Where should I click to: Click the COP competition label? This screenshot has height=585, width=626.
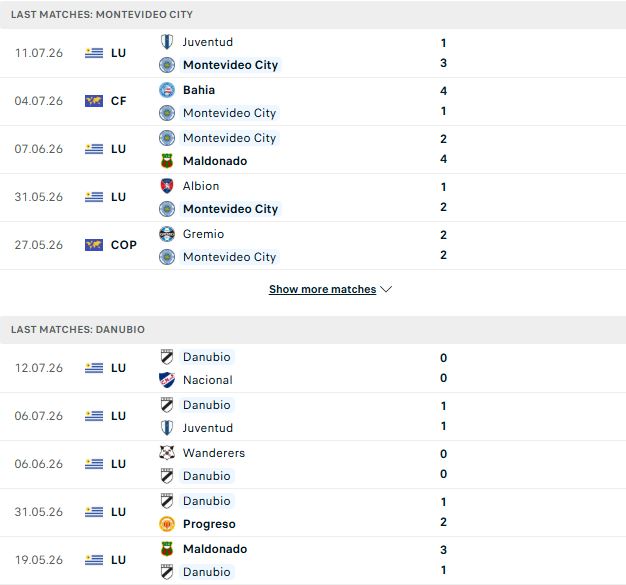coord(124,245)
